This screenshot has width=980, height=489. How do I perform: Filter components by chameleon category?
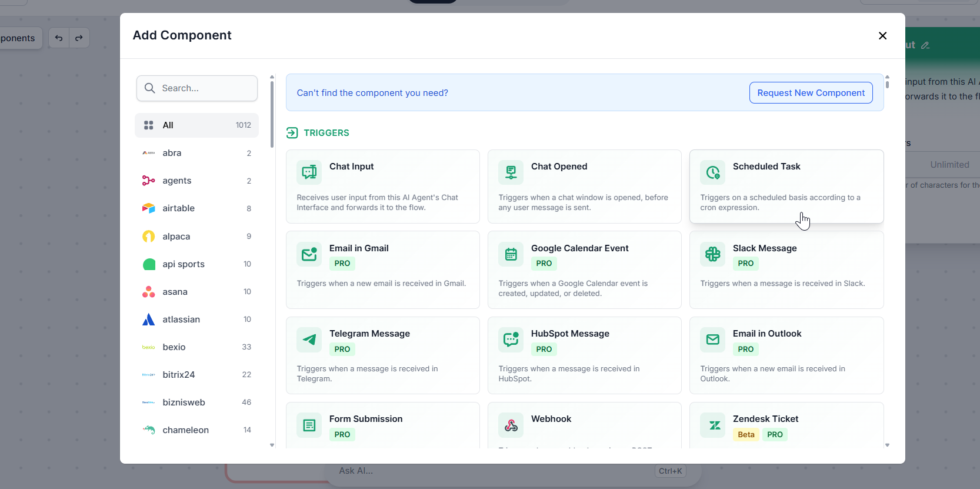tap(196, 430)
